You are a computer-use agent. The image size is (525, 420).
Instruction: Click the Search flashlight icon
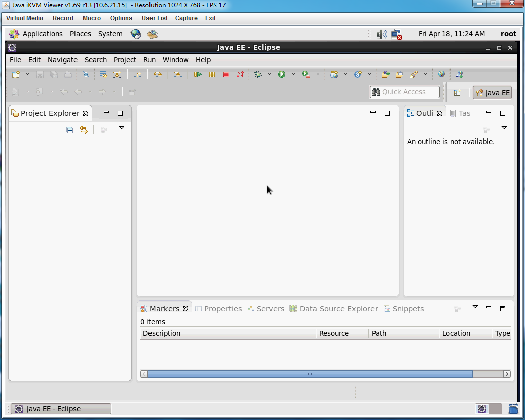tap(413, 75)
